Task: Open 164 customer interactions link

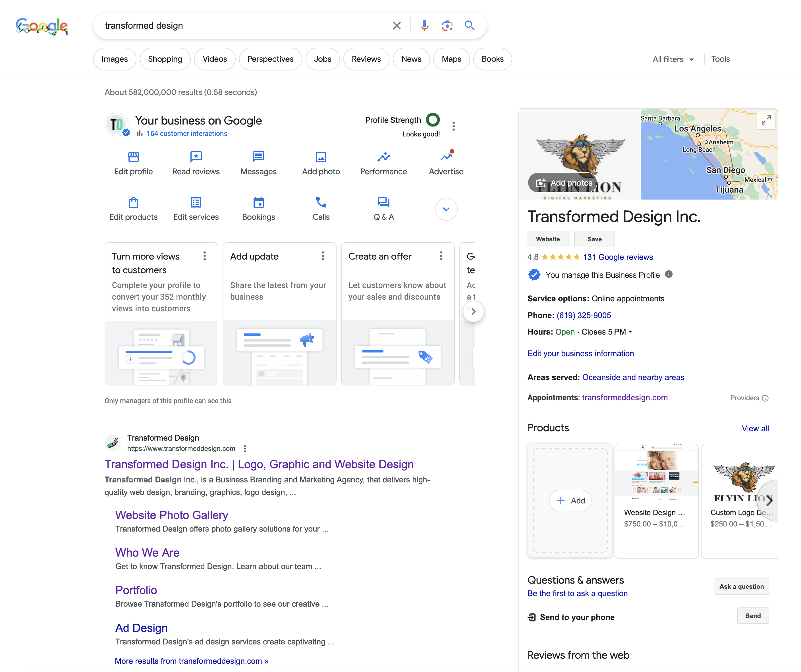Action: point(187,134)
